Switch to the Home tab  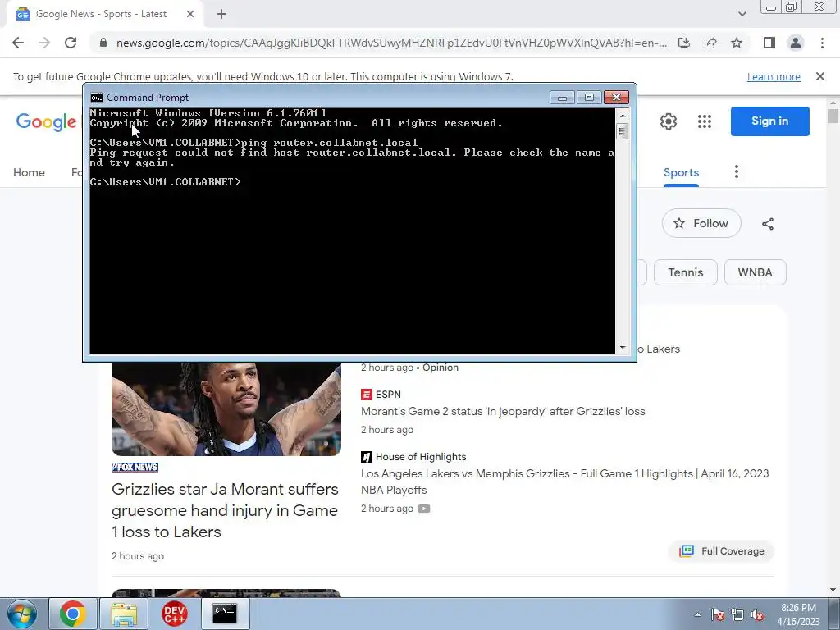pos(29,172)
